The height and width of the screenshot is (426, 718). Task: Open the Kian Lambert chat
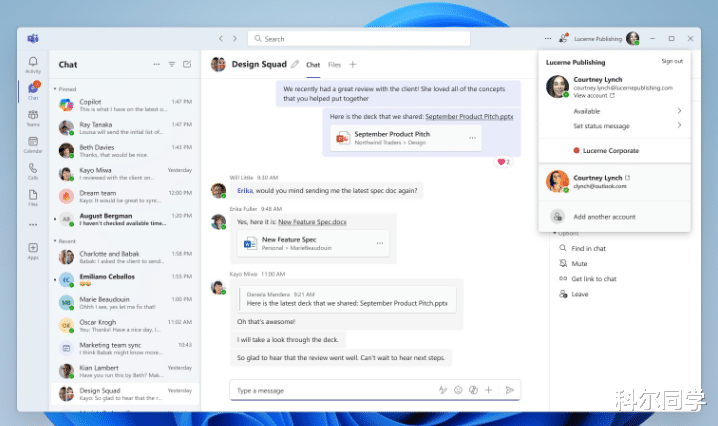(x=125, y=371)
